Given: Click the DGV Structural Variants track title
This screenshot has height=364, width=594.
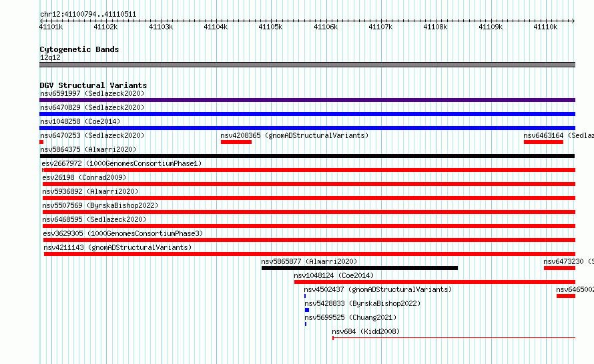Looking at the screenshot, I should pos(93,85).
